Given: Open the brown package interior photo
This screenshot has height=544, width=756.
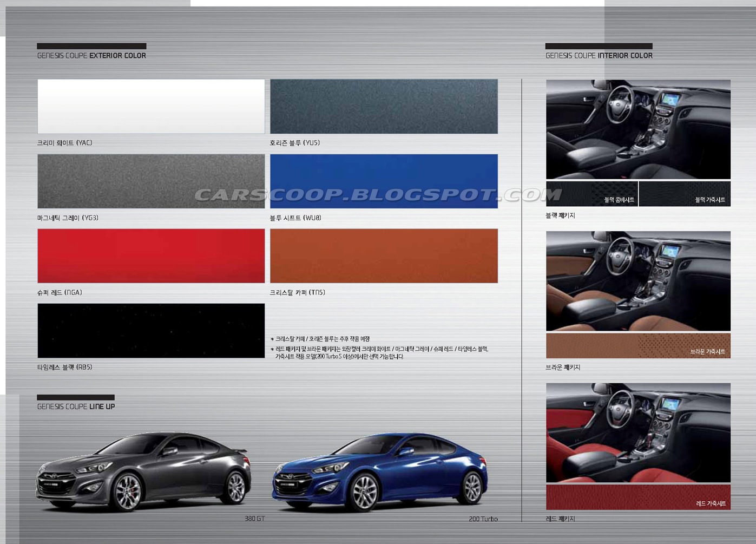Looking at the screenshot, I should (638, 281).
